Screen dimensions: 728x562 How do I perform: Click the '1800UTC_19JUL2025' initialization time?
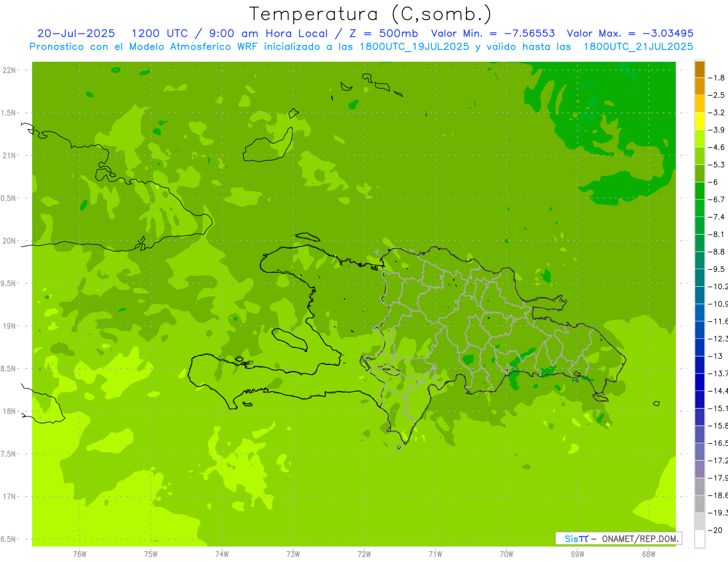point(414,46)
